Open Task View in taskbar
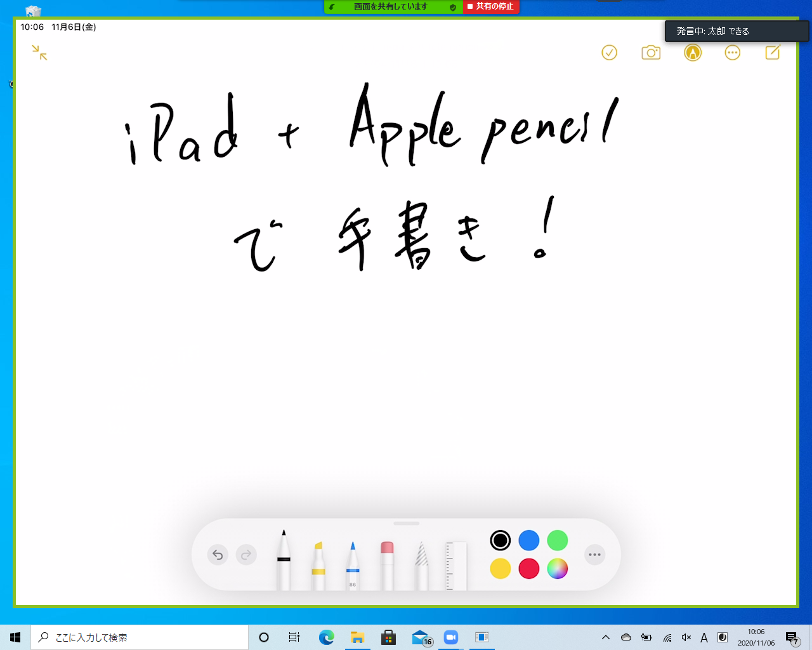Screen dimensions: 812x650 point(294,637)
